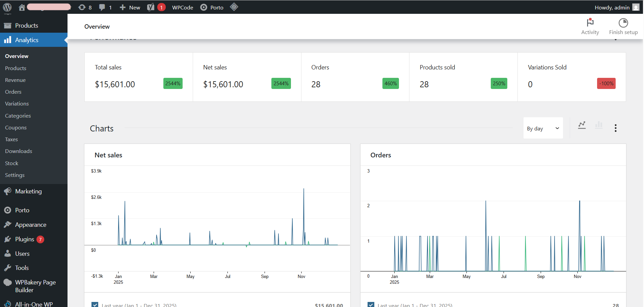Click the Total sales summary card
This screenshot has width=644, height=307.
[138, 77]
